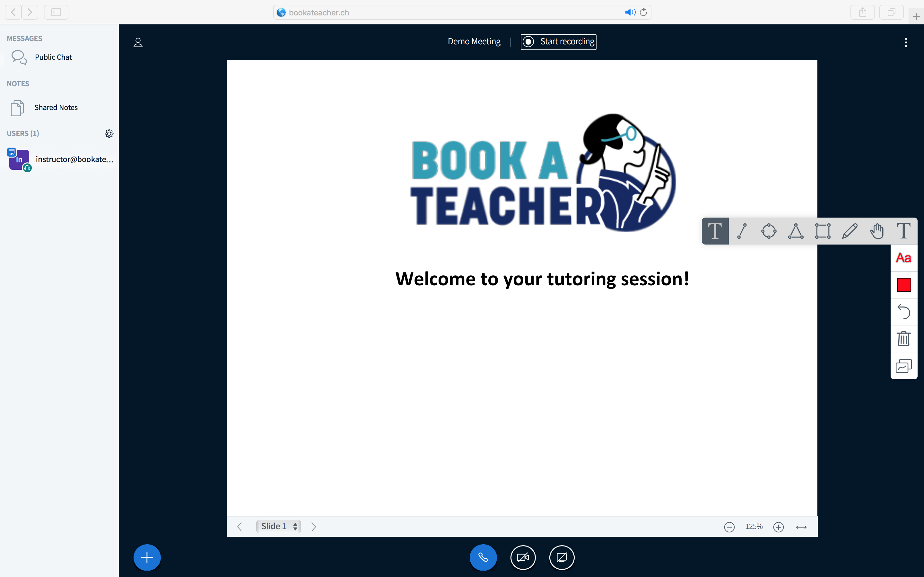
Task: Go to next slide
Action: [x=313, y=527]
